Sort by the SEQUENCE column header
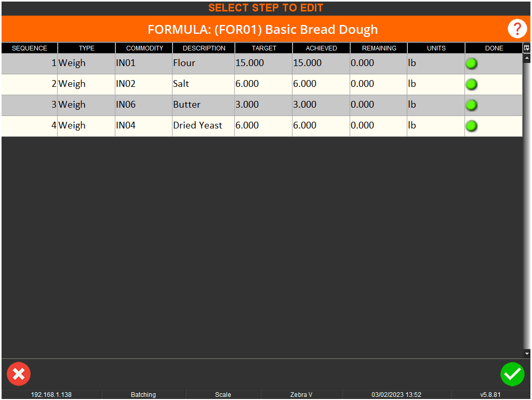Image resolution: width=532 pixels, height=400 pixels. coord(30,48)
